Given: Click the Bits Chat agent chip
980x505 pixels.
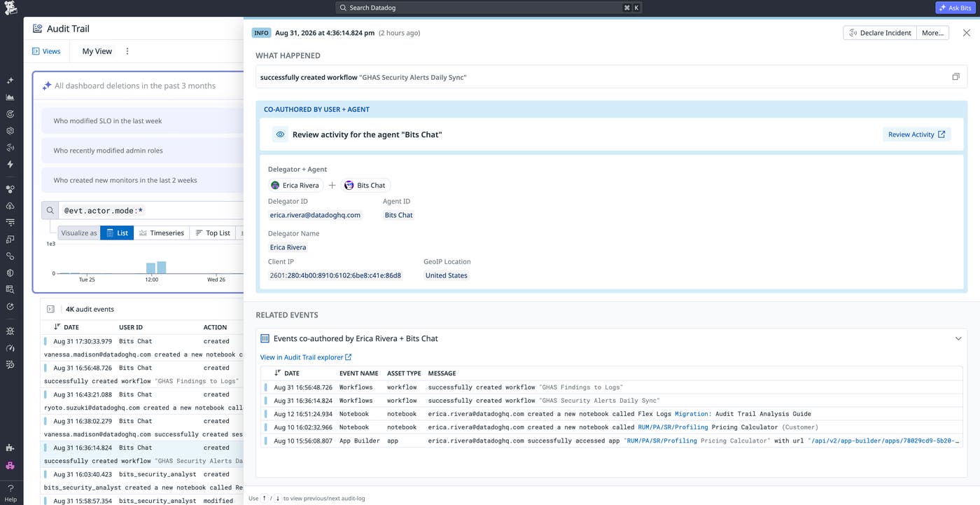Looking at the screenshot, I should click(x=365, y=186).
